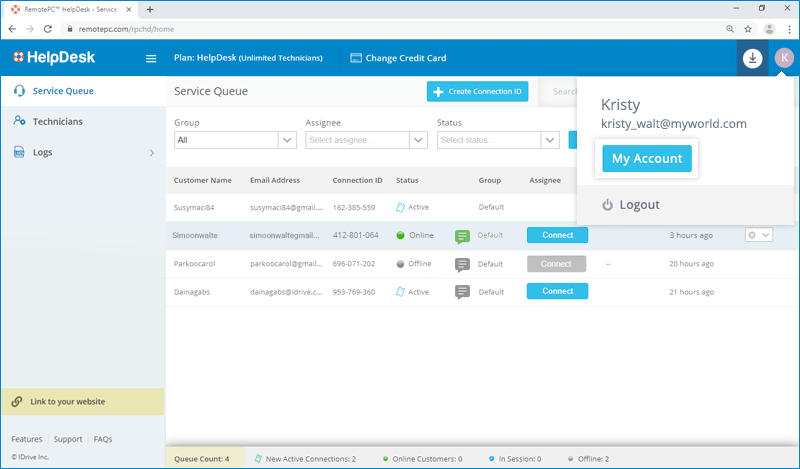Screen dimensions: 800x469
Task: Click Logout in the profile menu
Action: pyautogui.click(x=639, y=205)
